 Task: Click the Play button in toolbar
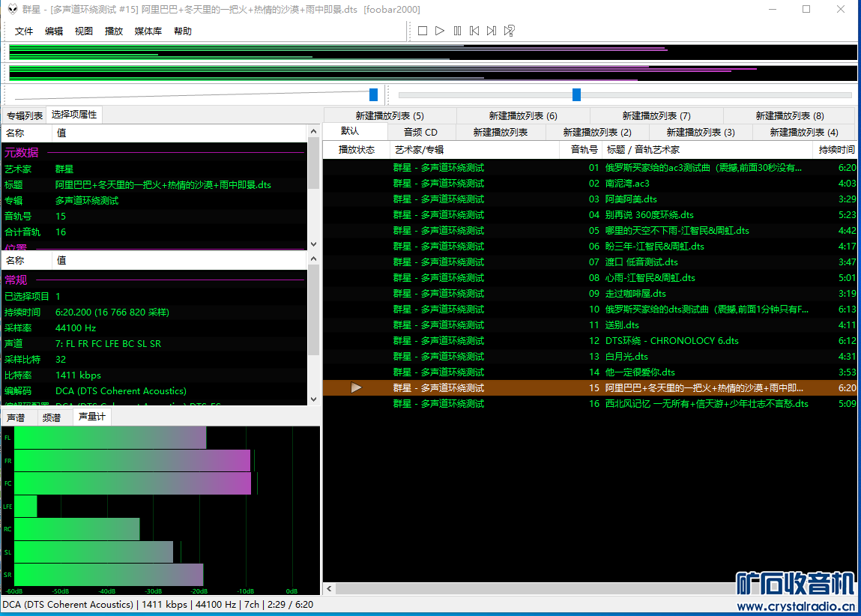coord(440,31)
